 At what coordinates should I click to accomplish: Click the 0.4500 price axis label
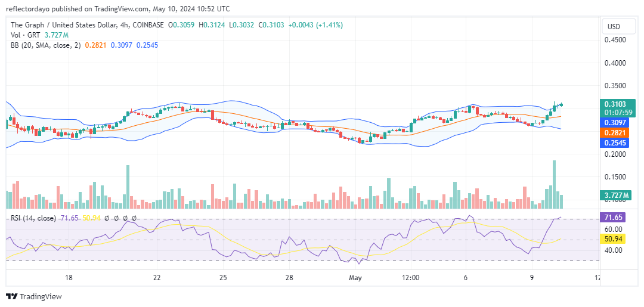tap(615, 40)
